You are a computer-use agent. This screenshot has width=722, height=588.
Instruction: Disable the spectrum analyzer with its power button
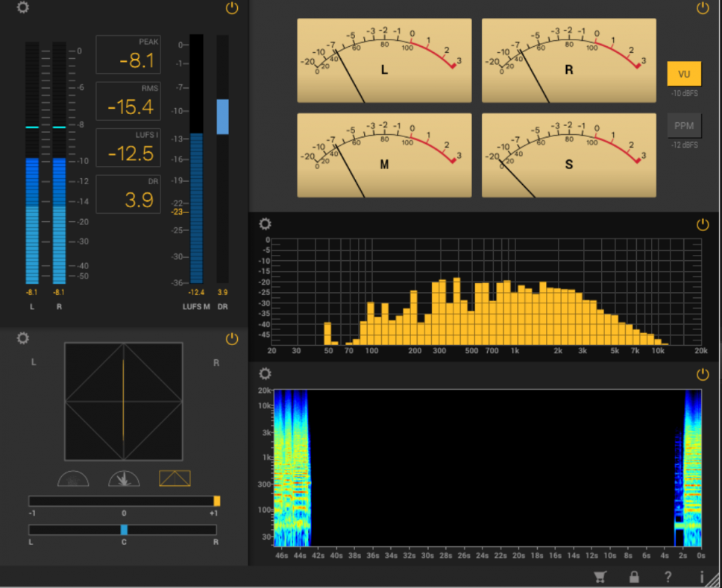click(703, 224)
